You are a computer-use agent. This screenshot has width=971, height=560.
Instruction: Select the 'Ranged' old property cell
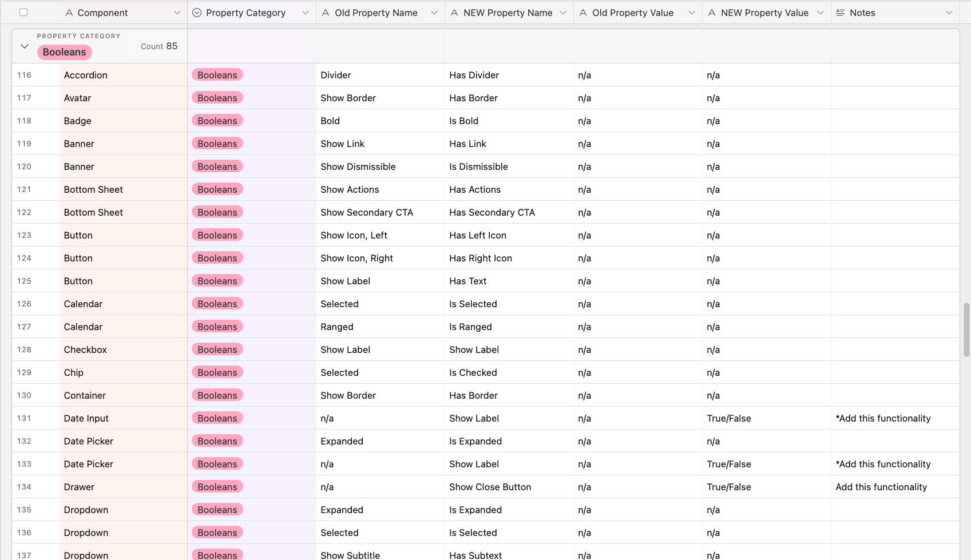381,327
